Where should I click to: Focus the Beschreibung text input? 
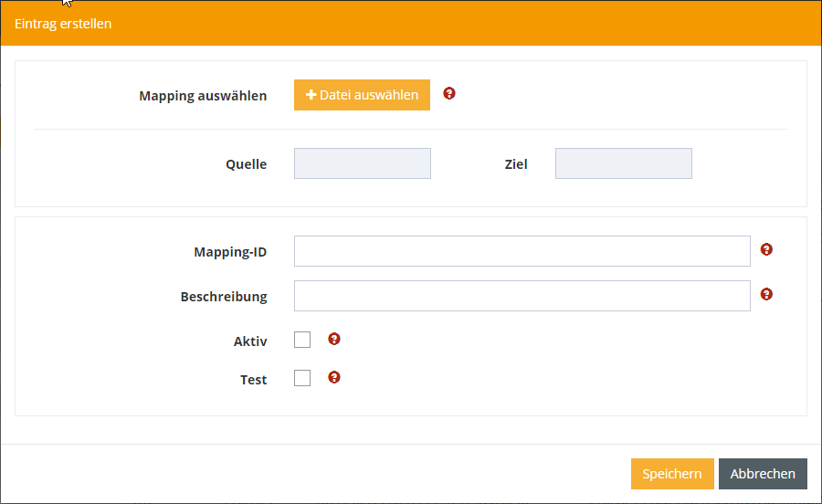(522, 296)
